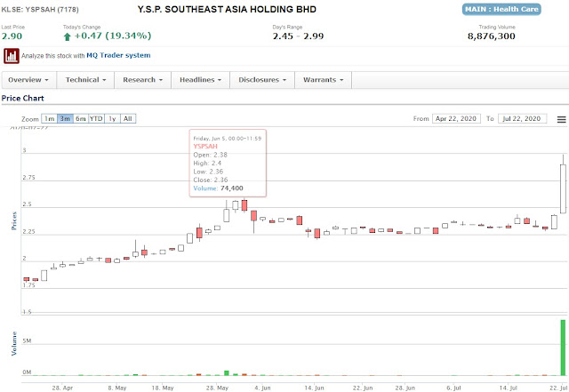Click the Trading Volume value 8,876,300
Image resolution: width=569 pixels, height=392 pixels.
(492, 36)
